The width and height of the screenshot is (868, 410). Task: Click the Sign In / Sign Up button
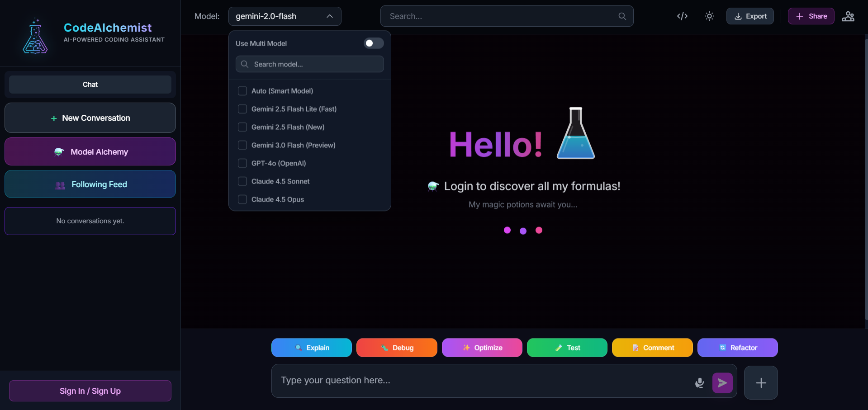(90, 391)
